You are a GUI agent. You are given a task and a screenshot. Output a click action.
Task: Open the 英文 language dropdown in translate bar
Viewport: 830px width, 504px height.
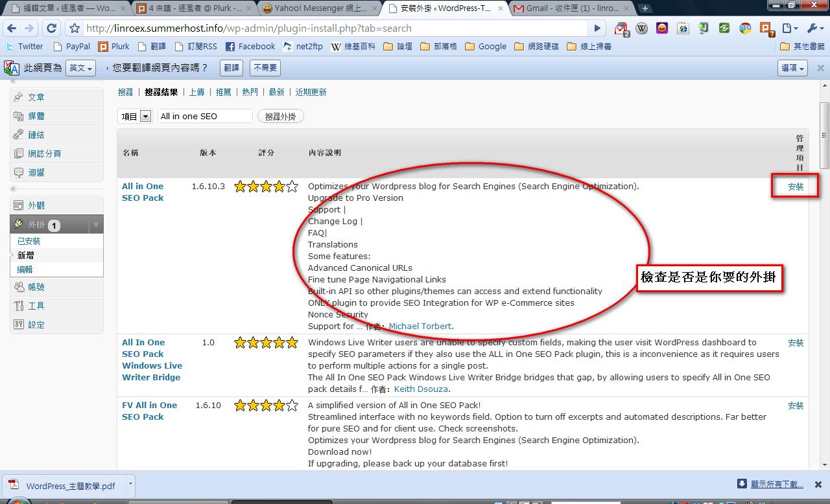click(81, 68)
